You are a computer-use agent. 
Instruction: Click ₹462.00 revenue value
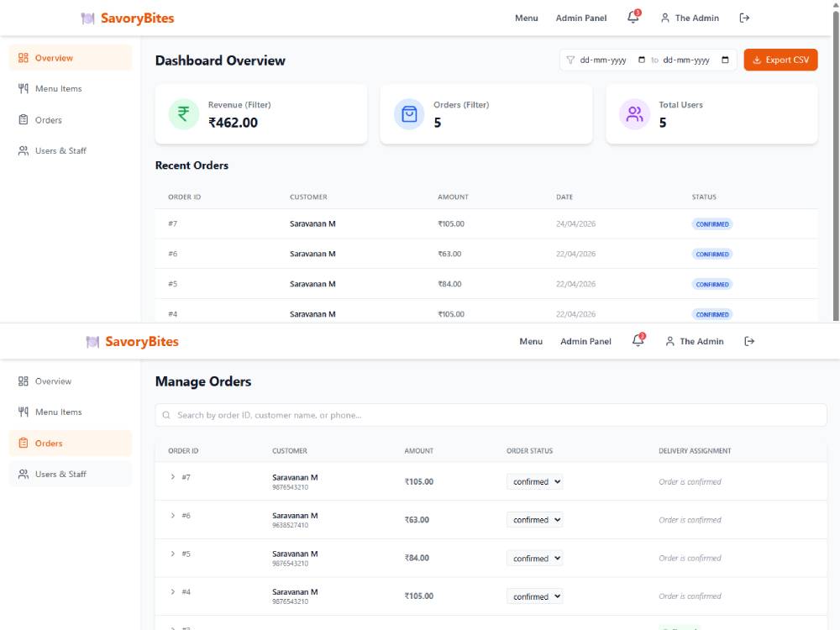click(233, 123)
